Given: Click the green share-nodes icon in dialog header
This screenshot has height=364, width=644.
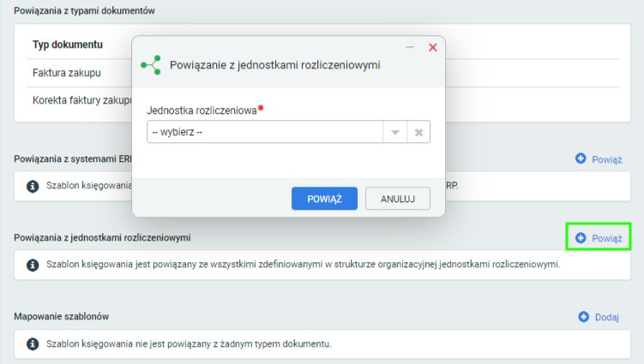Looking at the screenshot, I should tap(151, 65).
